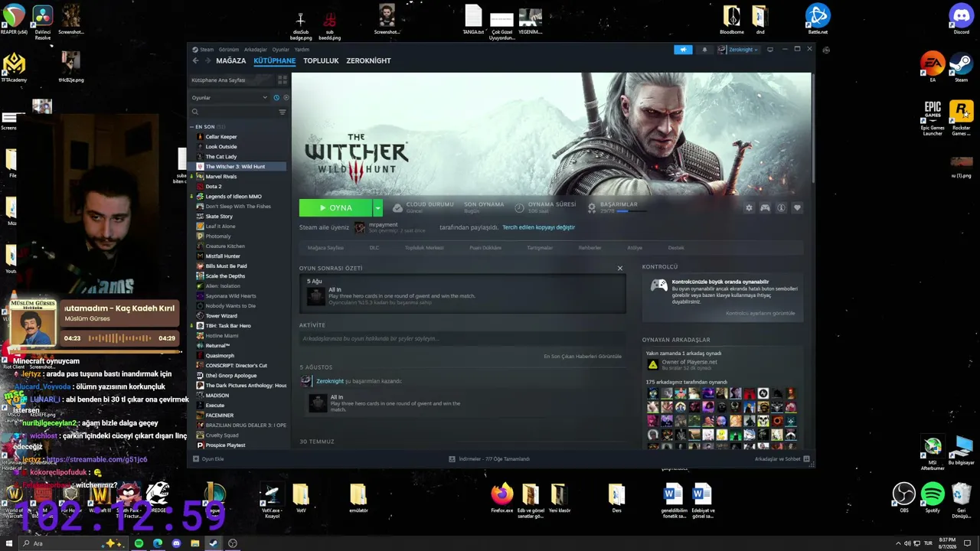Switch Steam to Big Picture mode icon
Viewport: 980px width, 551px height.
tap(770, 49)
